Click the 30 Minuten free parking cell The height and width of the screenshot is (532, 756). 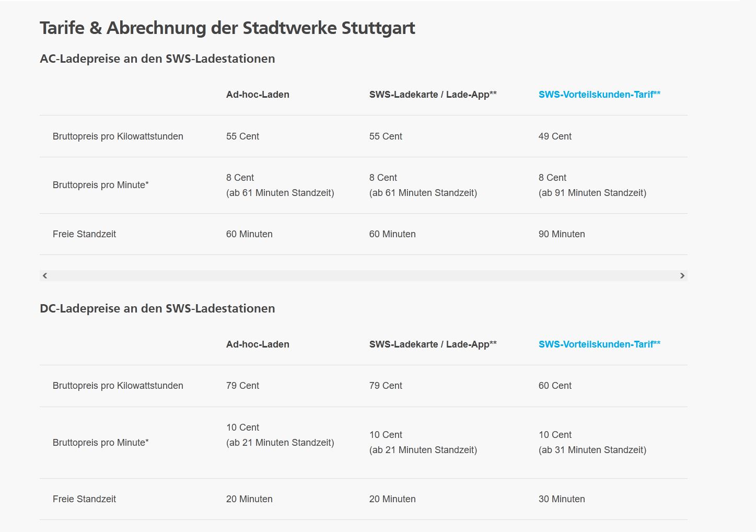562,499
